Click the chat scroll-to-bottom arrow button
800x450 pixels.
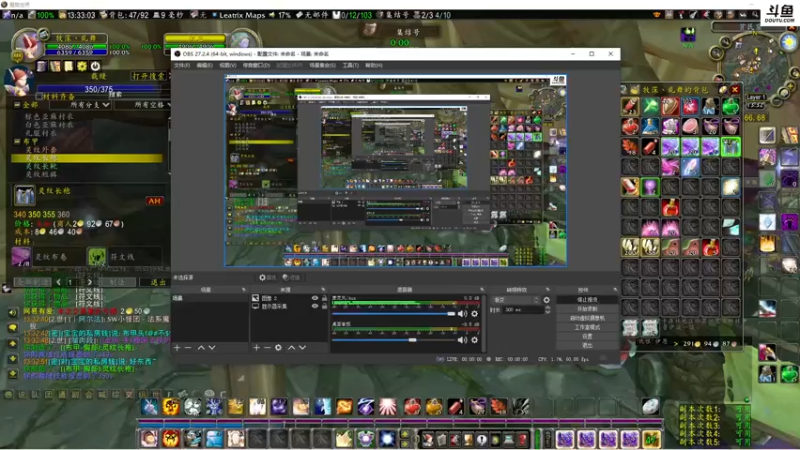coord(13,374)
